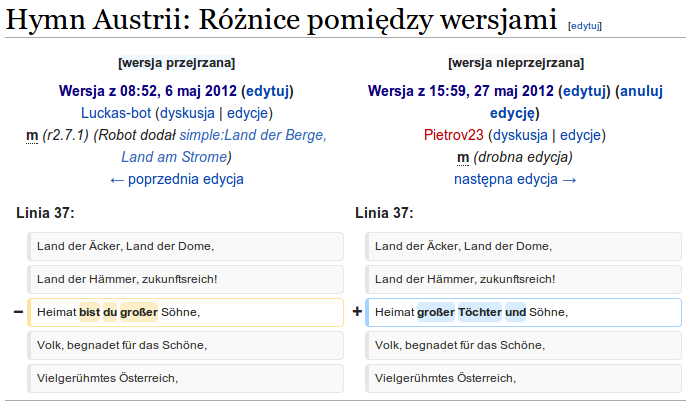
Task: Click the plus marker of added line
Action: click(357, 312)
